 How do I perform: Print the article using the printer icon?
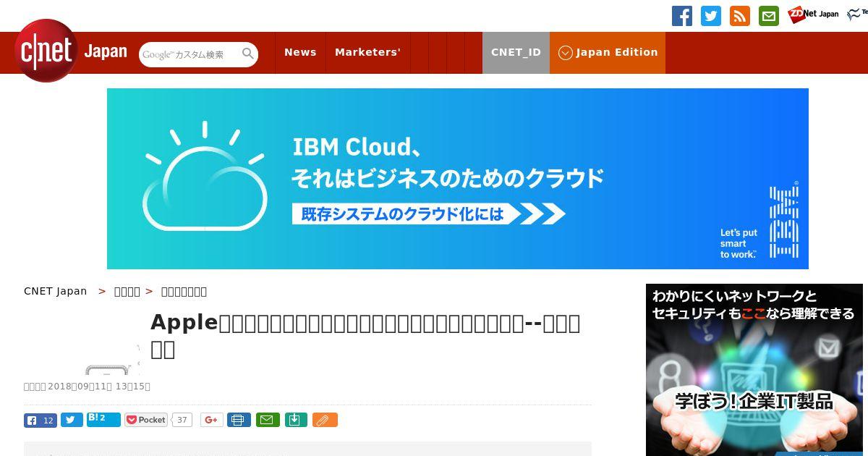click(x=239, y=420)
